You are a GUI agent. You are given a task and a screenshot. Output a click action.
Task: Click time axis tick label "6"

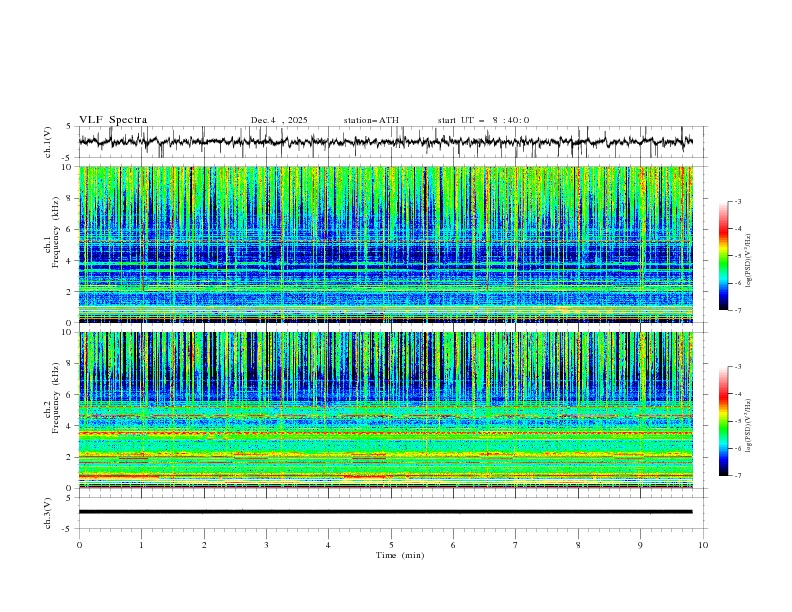tap(453, 545)
